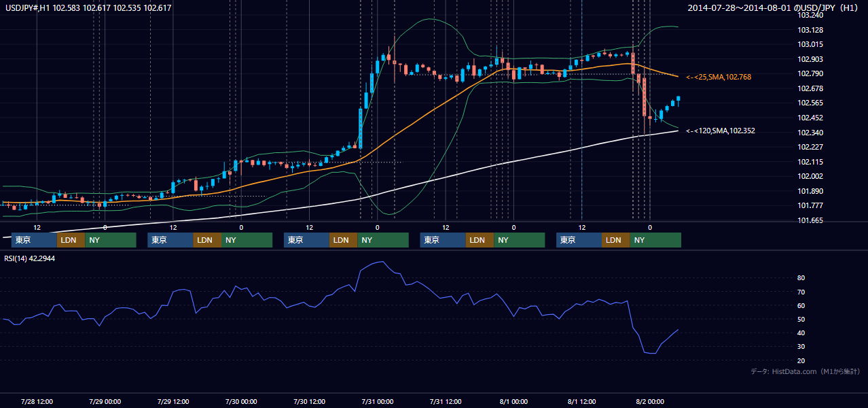
Task: Click the 102.678 price axis label
Action: coord(812,88)
